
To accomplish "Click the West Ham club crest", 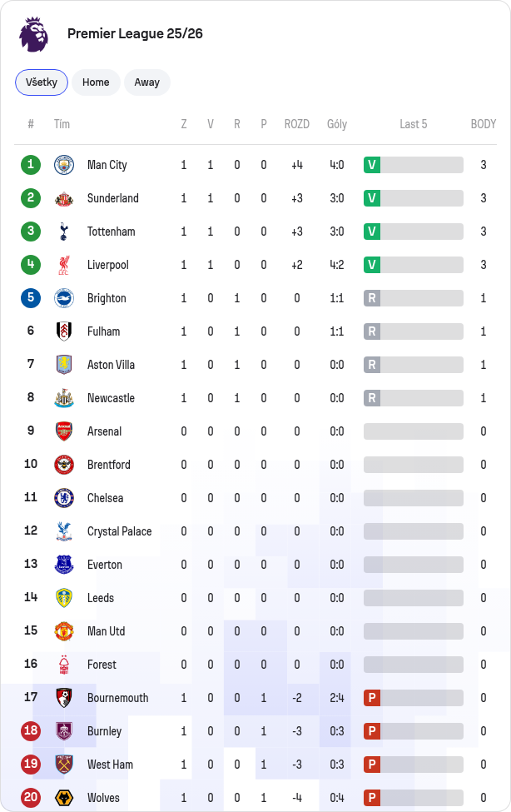I will [x=64, y=765].
